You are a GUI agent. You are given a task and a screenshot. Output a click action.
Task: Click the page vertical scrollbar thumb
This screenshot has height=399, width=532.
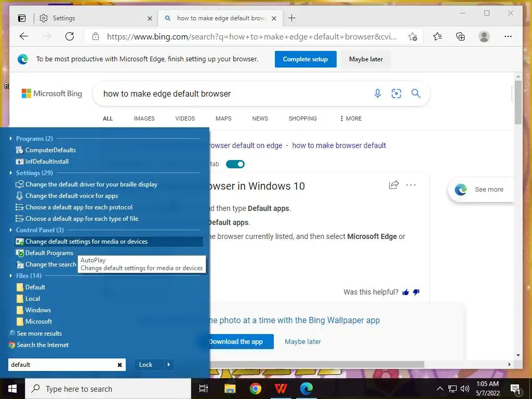518,102
